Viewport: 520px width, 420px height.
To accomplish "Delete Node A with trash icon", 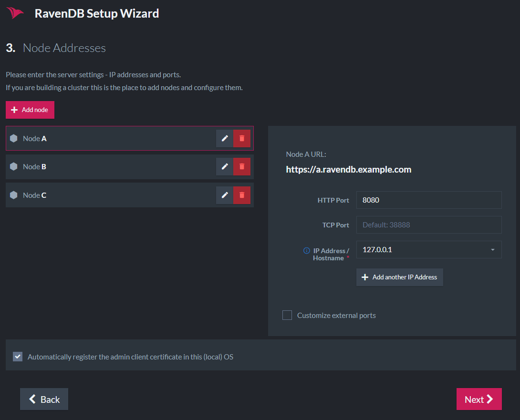I will pos(242,138).
